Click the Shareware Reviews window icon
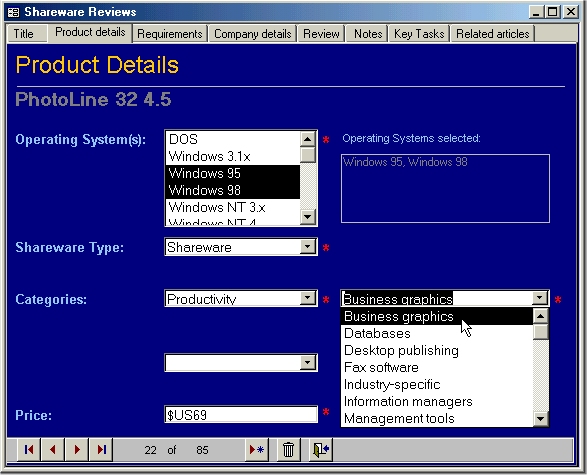The height and width of the screenshot is (475, 587). pos(13,12)
